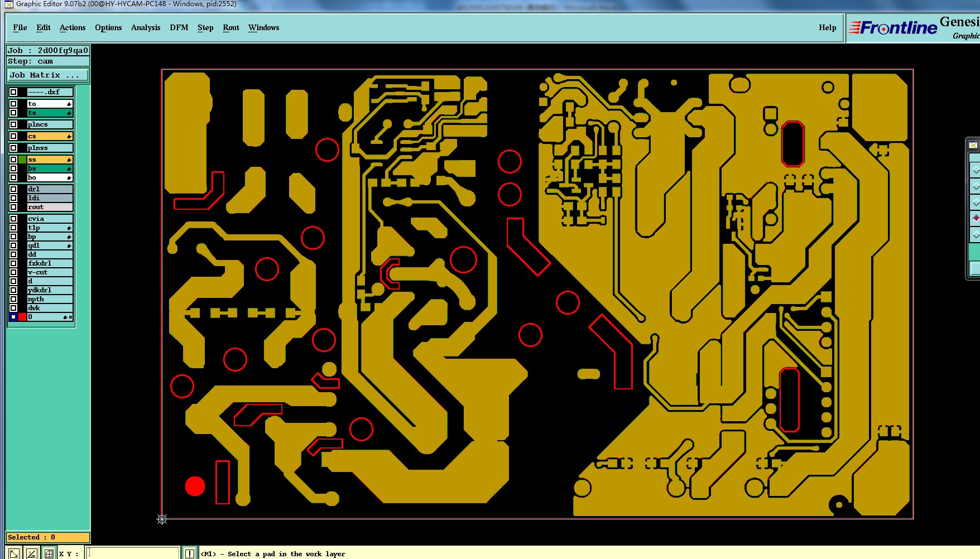980x559 pixels.
Task: Open the DFM menu
Action: pos(179,27)
